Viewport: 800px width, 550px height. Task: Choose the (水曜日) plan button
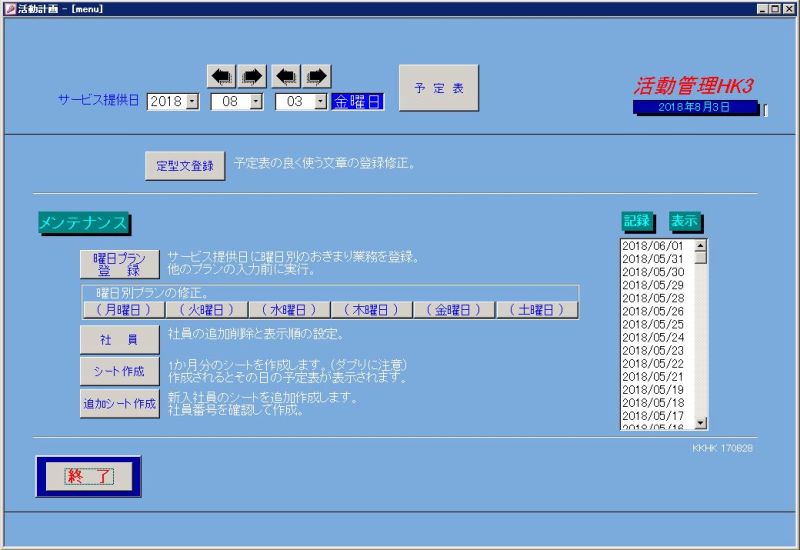click(x=289, y=310)
